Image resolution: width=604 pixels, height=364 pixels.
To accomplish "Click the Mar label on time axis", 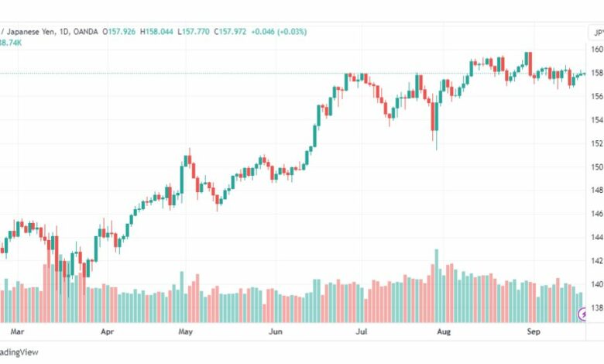I will (17, 331).
